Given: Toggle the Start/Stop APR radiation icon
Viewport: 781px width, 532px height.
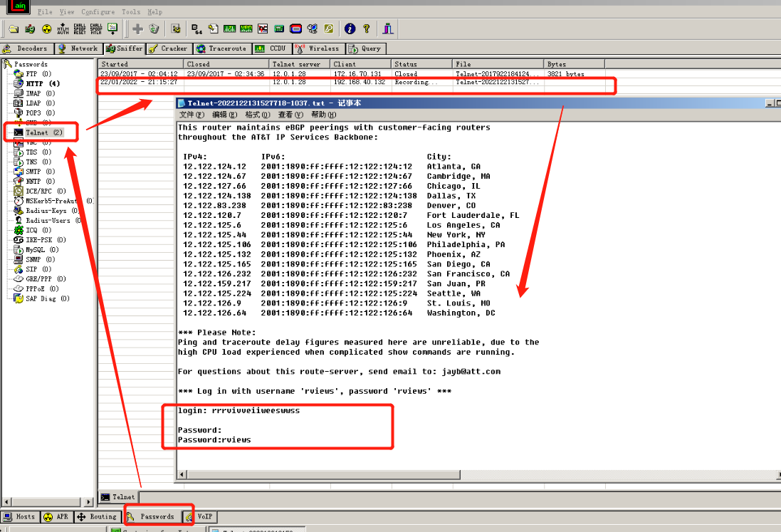Looking at the screenshot, I should [46, 29].
